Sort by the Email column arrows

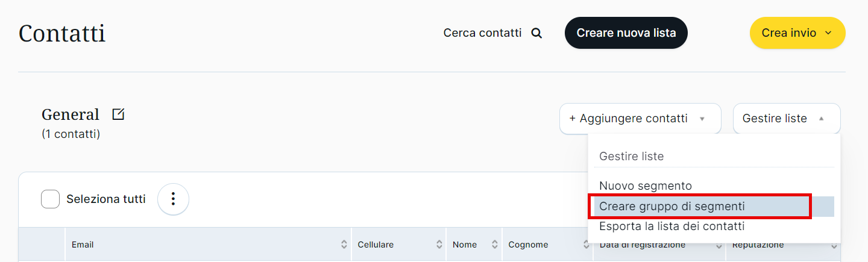point(344,245)
